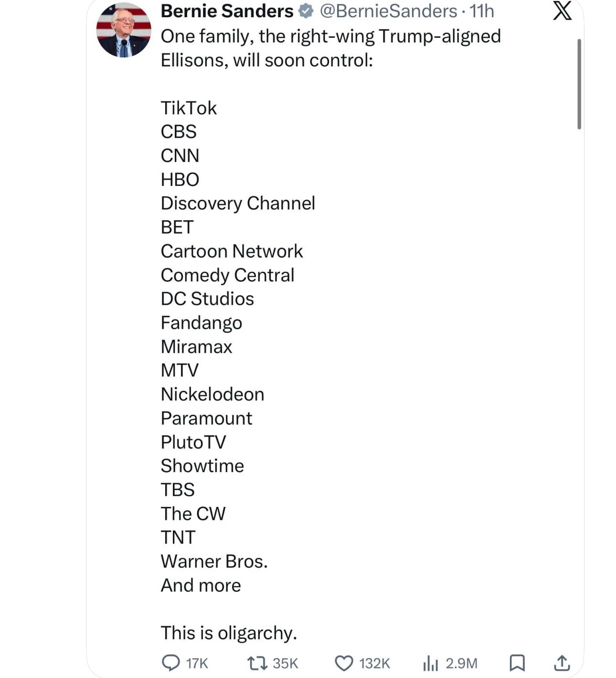Click the 132K likes count

374,663
